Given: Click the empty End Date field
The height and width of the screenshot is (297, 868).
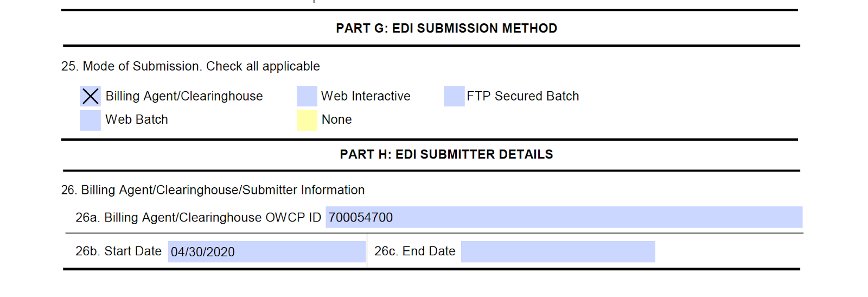Looking at the screenshot, I should tap(558, 252).
